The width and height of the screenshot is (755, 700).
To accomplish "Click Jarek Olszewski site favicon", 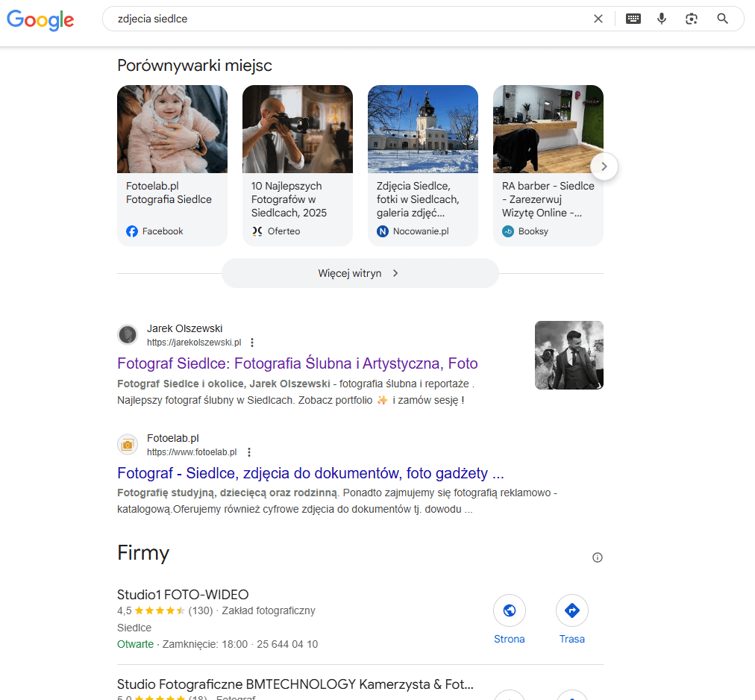I will [128, 335].
